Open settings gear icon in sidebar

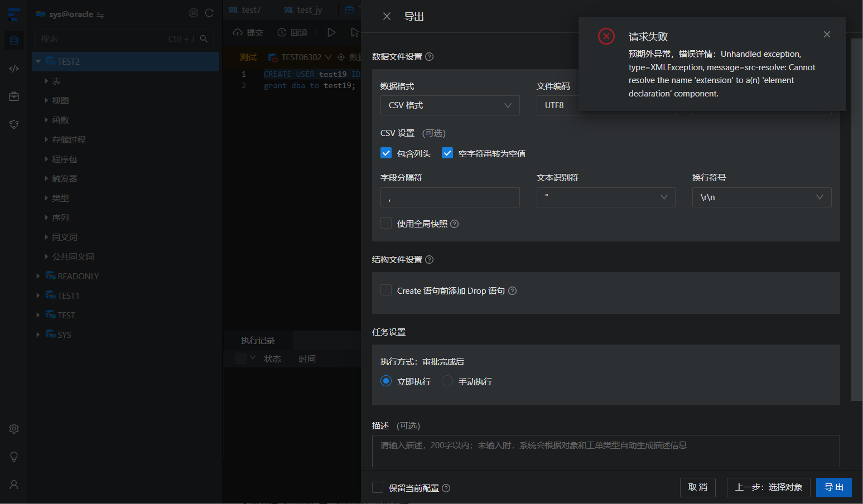pos(14,429)
